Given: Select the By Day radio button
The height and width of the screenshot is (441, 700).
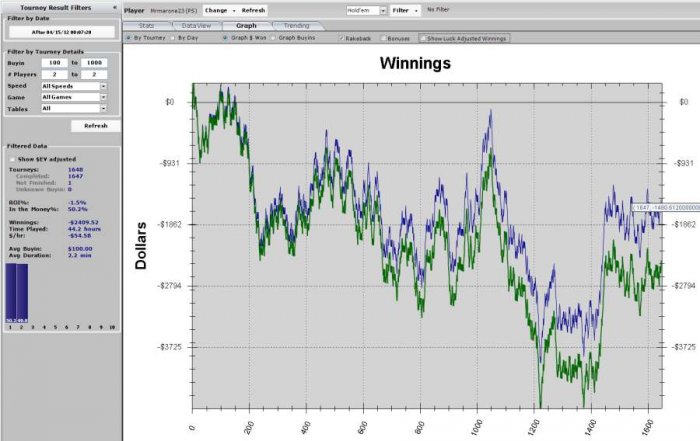Looking at the screenshot, I should [x=173, y=38].
